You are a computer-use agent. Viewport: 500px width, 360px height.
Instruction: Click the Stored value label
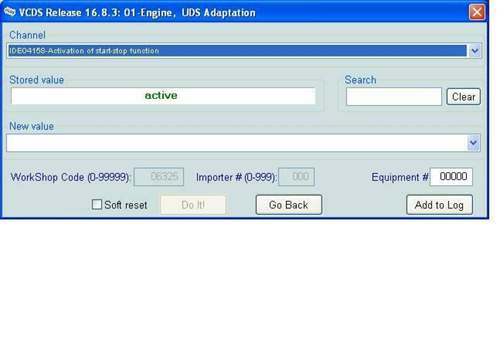[x=37, y=80]
